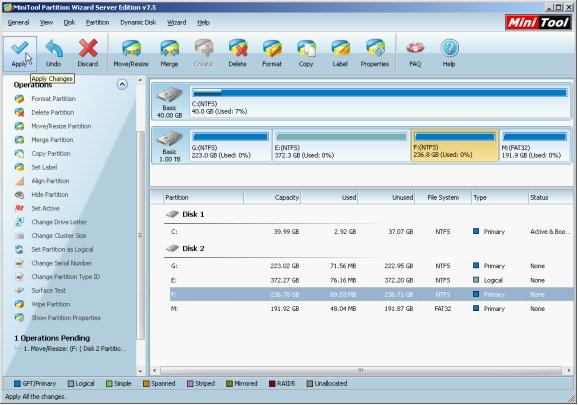Choose Align Partition in Operations panel
This screenshot has width=578, height=405.
coord(50,181)
